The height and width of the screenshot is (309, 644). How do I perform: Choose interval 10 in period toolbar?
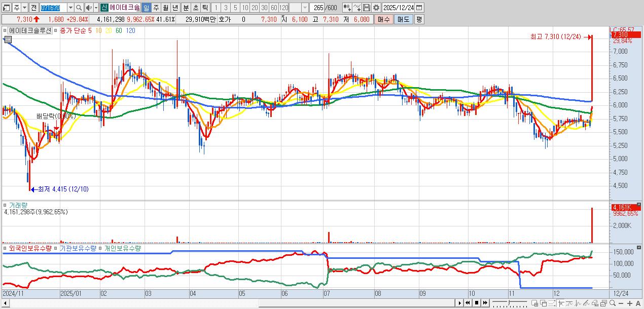click(x=245, y=8)
